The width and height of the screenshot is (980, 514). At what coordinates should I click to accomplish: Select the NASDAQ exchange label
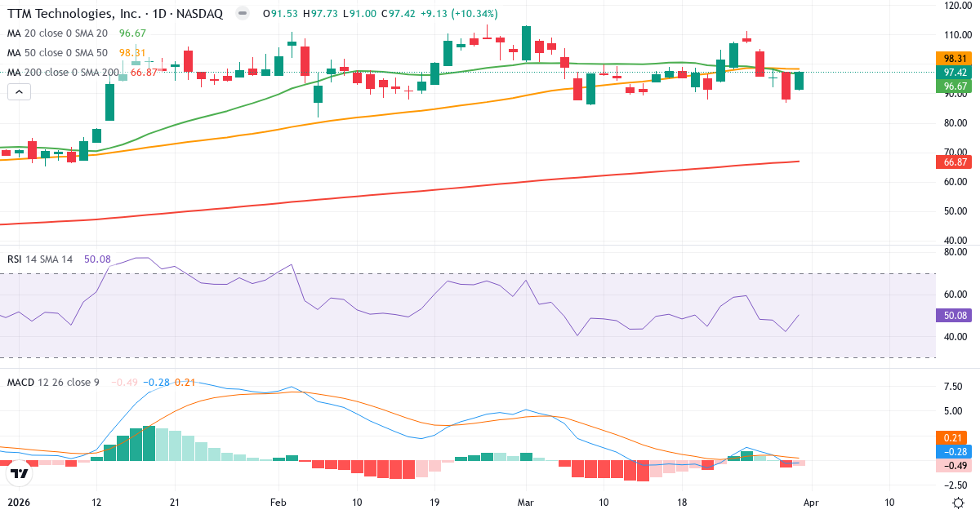(x=198, y=13)
